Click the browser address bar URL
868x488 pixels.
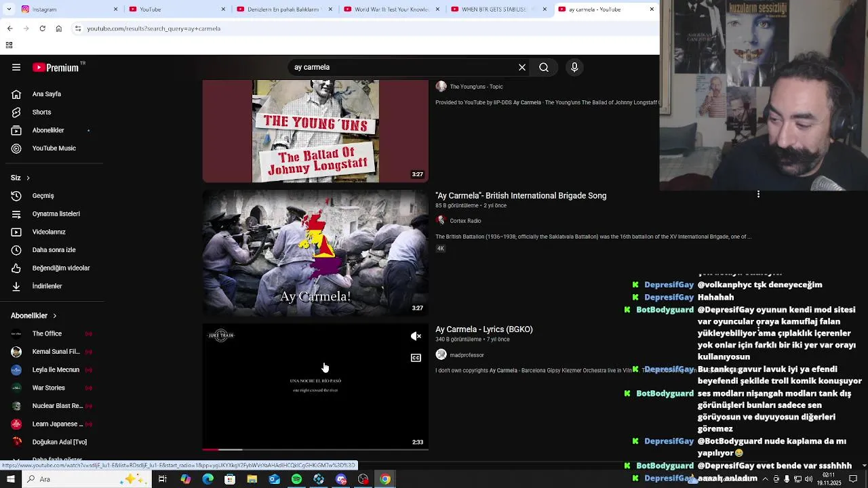point(154,28)
